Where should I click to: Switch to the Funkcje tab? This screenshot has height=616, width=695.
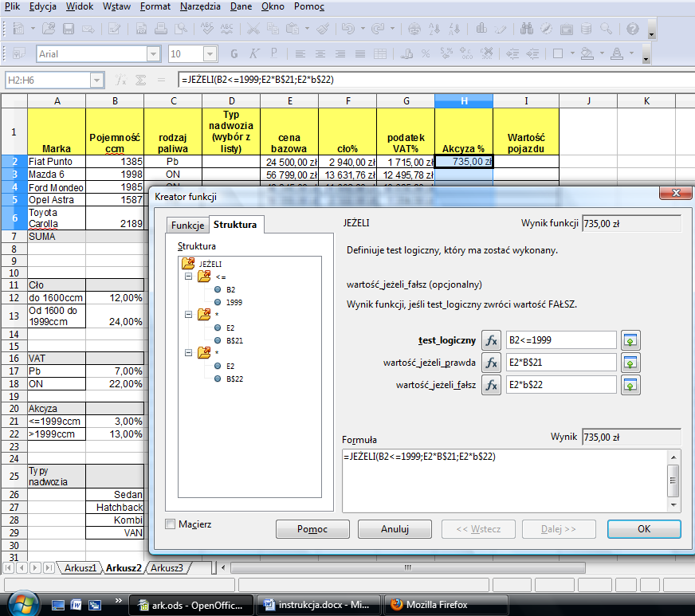coord(187,226)
